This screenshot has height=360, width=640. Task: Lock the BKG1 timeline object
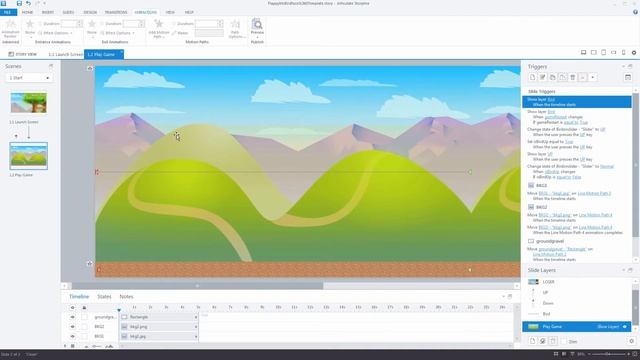coord(84,336)
